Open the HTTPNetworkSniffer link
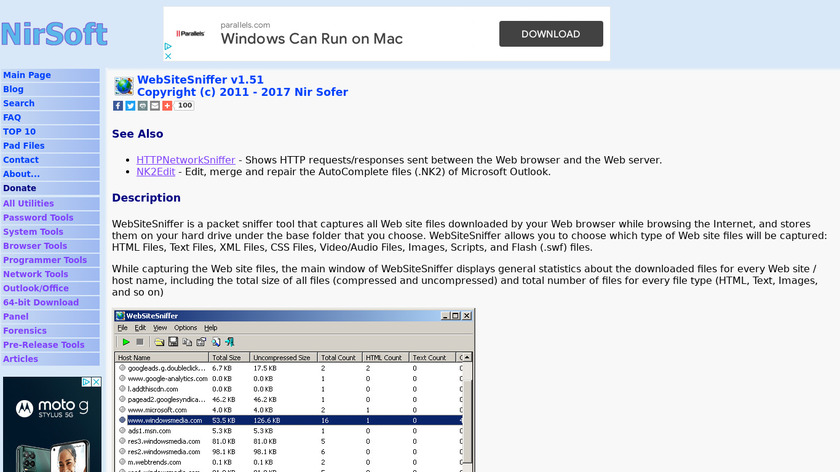Image resolution: width=840 pixels, height=472 pixels. click(x=186, y=160)
